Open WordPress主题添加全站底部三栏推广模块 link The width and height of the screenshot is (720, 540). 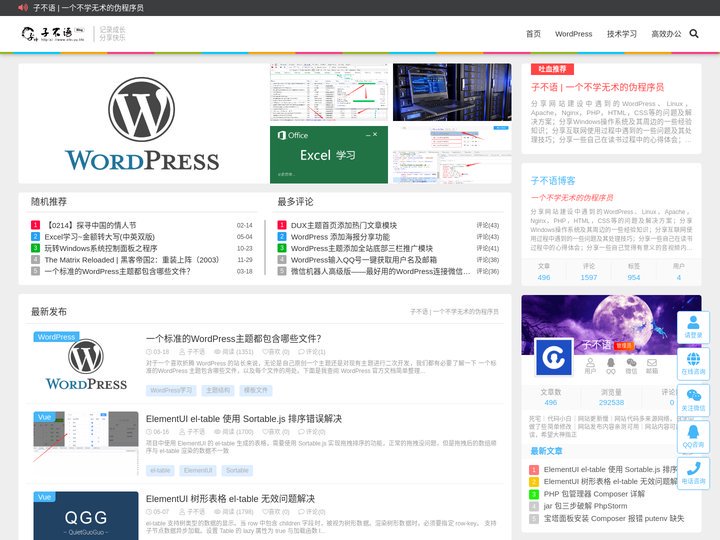362,248
